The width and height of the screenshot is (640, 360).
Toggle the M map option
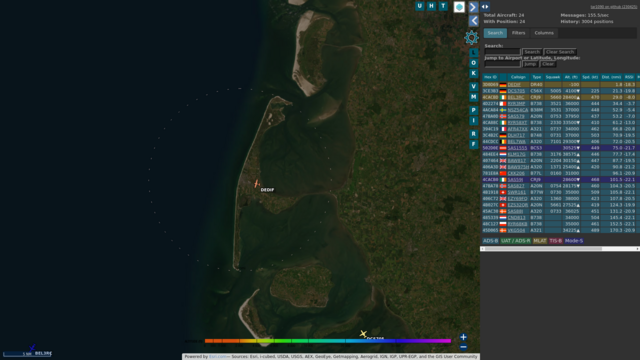(473, 97)
